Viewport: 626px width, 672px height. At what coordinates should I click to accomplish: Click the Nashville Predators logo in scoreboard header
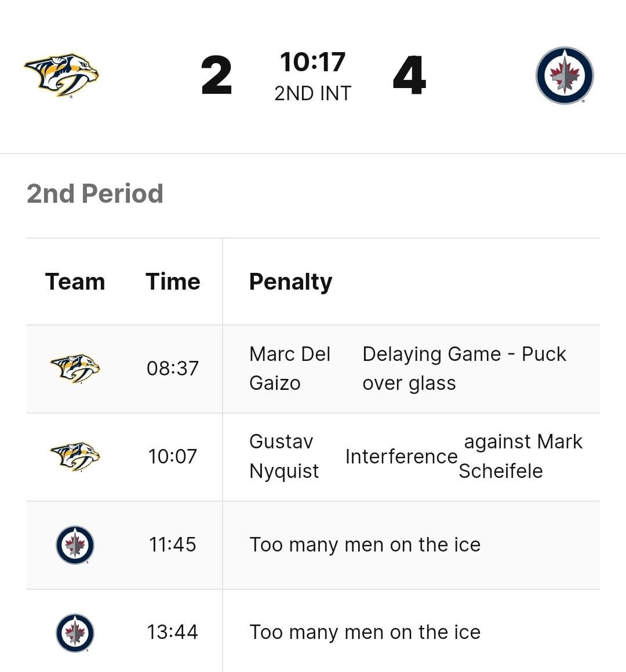pos(61,75)
